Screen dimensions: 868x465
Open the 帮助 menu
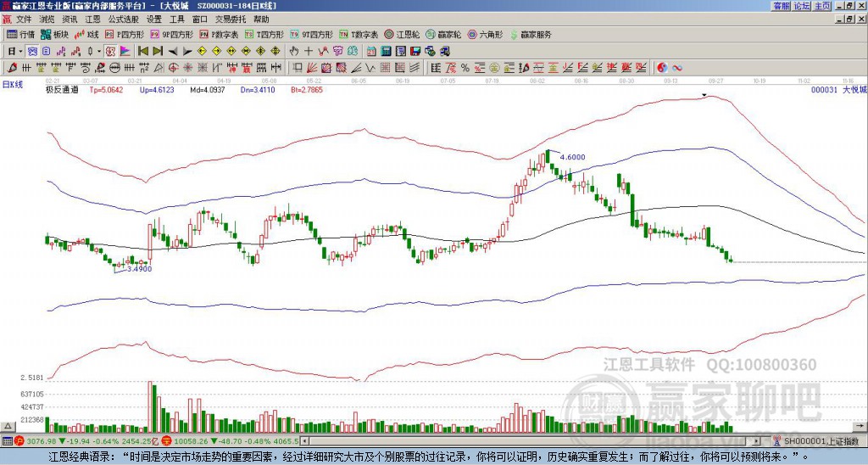pos(261,20)
